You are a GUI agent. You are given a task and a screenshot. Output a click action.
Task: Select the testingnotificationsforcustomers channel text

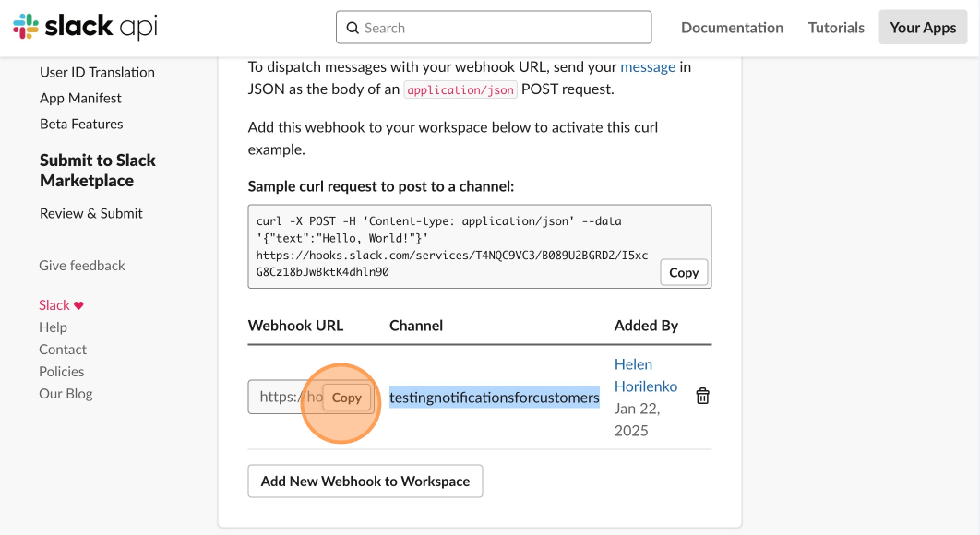click(x=495, y=398)
